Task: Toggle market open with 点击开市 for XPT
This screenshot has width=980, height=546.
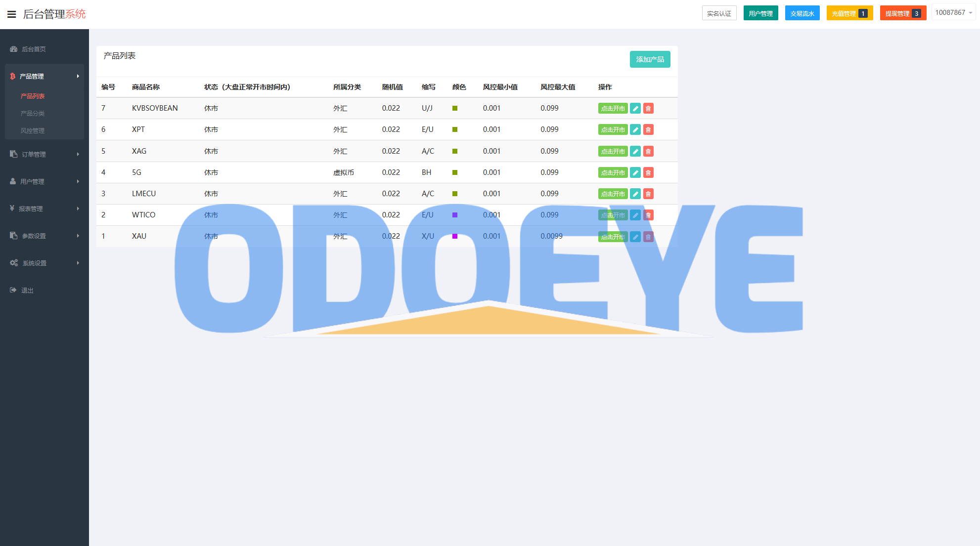Action: (x=613, y=129)
